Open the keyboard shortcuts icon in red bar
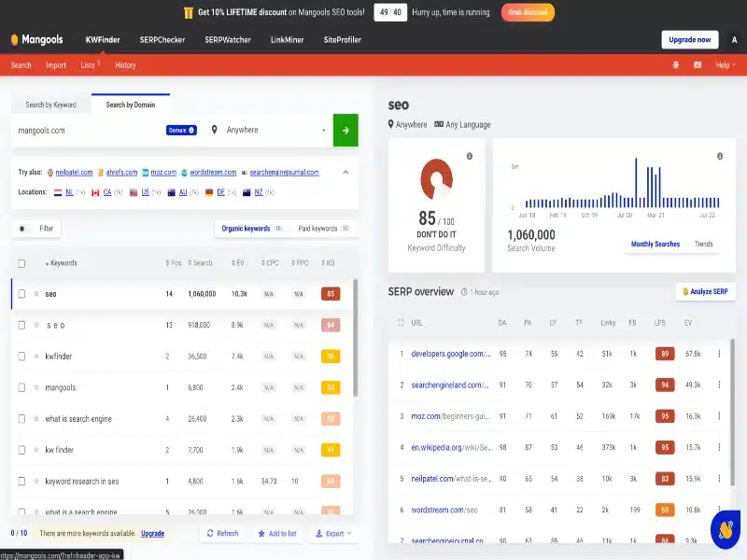 pos(698,64)
